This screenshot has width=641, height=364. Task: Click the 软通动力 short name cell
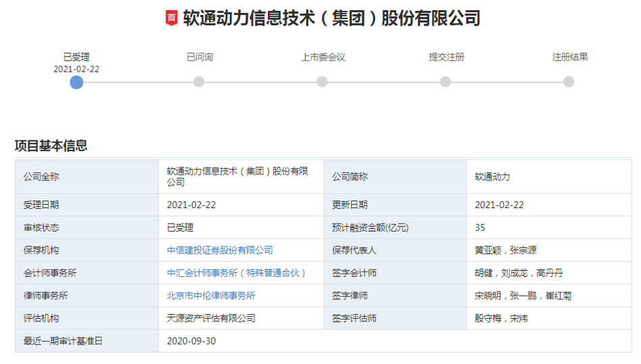[550, 177]
